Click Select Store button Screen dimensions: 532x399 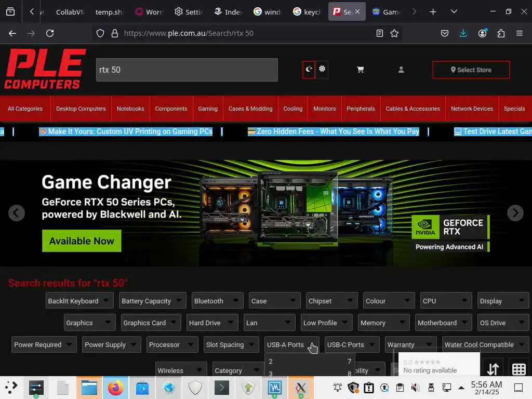click(471, 70)
